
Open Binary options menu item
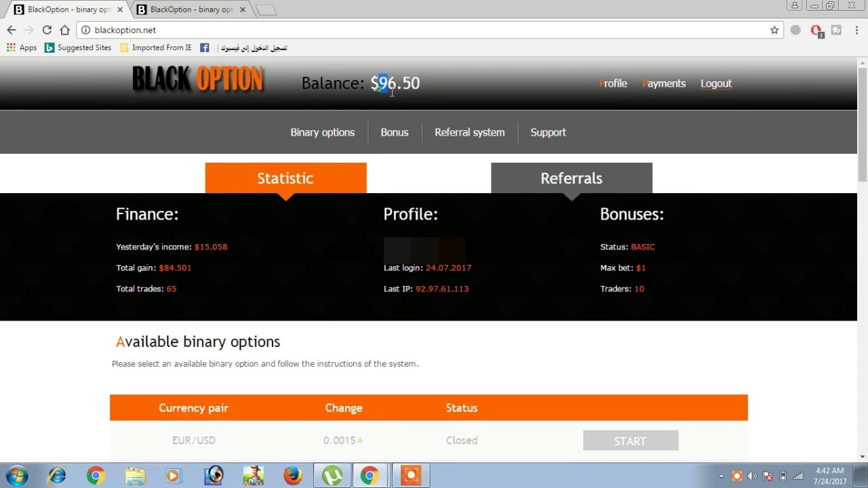(x=322, y=132)
